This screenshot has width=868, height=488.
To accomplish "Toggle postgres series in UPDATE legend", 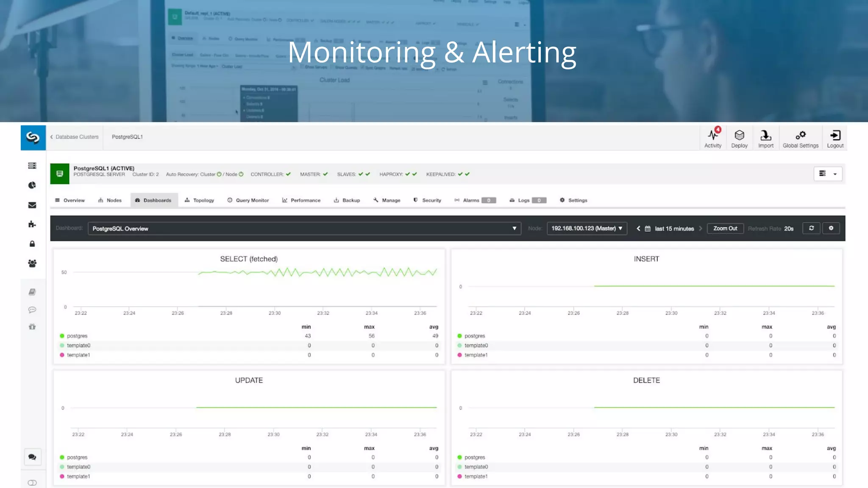I will (73, 457).
